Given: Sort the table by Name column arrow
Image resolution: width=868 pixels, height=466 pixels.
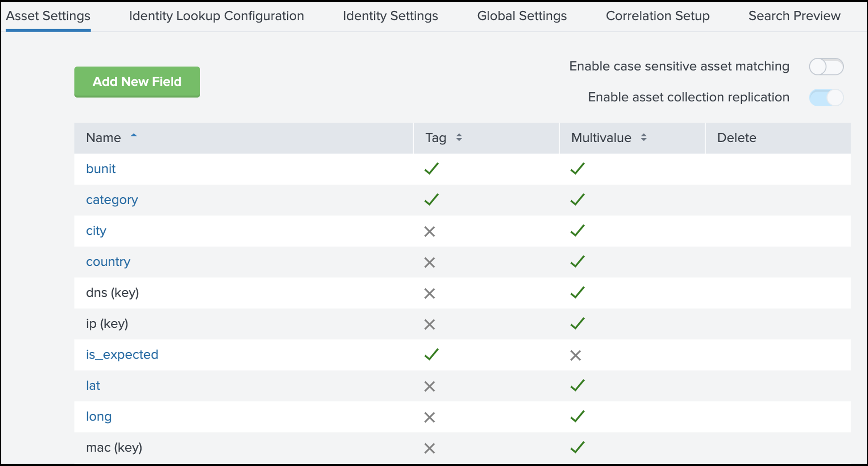Looking at the screenshot, I should [134, 137].
